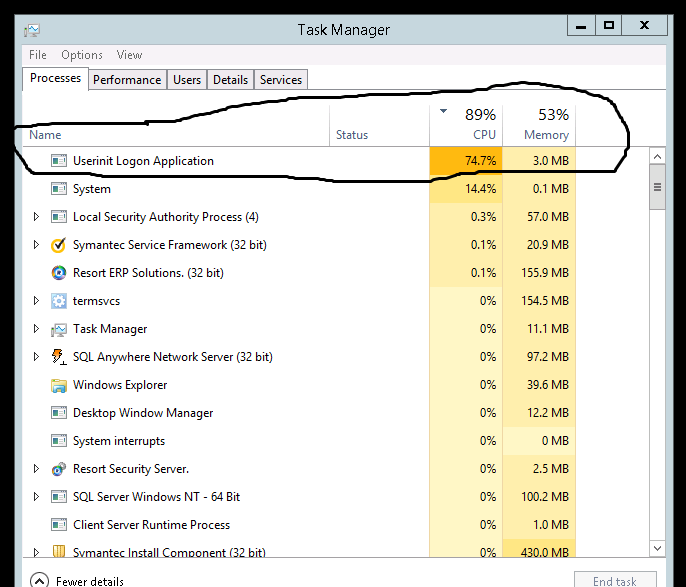Click the 74.7% CPU value
Screen dimensions: 686x587
(480, 161)
